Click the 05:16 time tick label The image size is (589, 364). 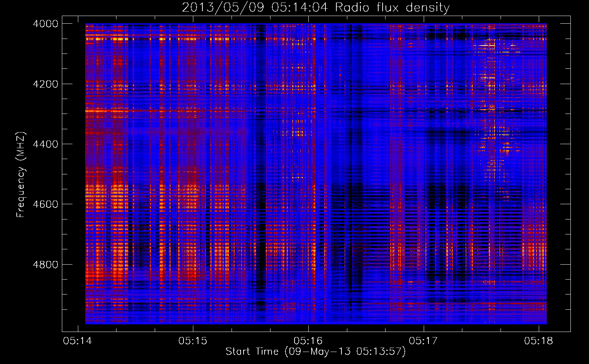point(308,341)
